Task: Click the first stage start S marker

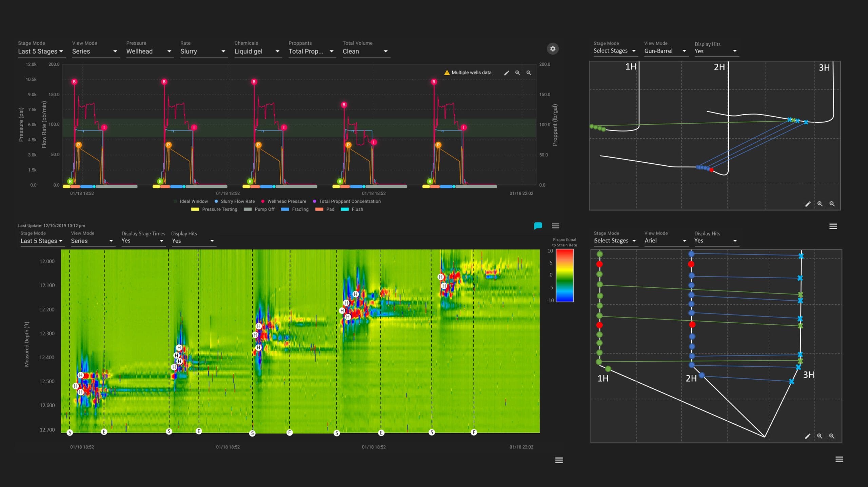Action: 70,432
